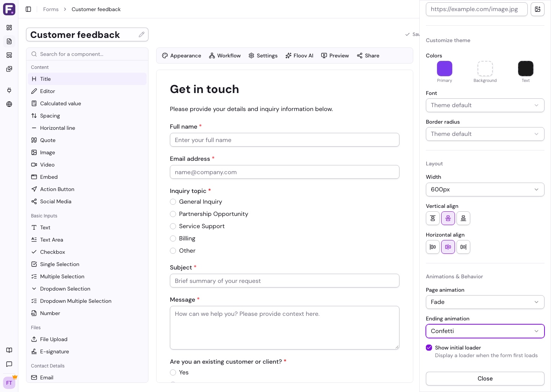Image resolution: width=551 pixels, height=392 pixels.
Task: Set vertical align to bottom
Action: click(463, 218)
